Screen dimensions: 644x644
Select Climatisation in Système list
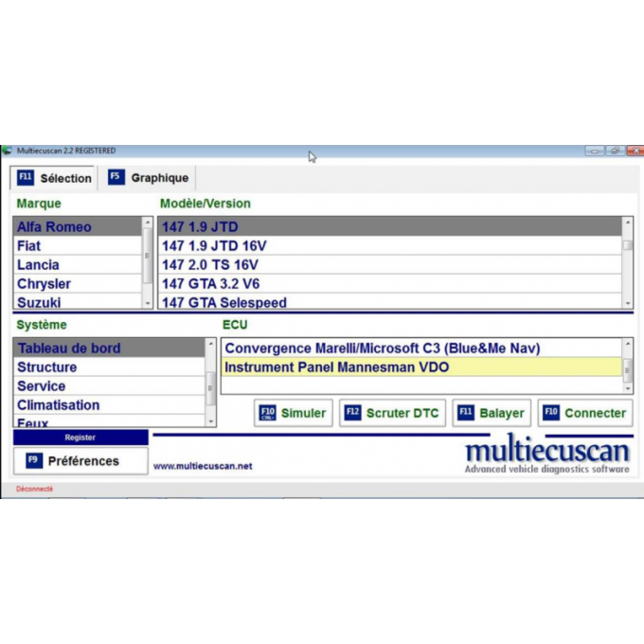[109, 404]
